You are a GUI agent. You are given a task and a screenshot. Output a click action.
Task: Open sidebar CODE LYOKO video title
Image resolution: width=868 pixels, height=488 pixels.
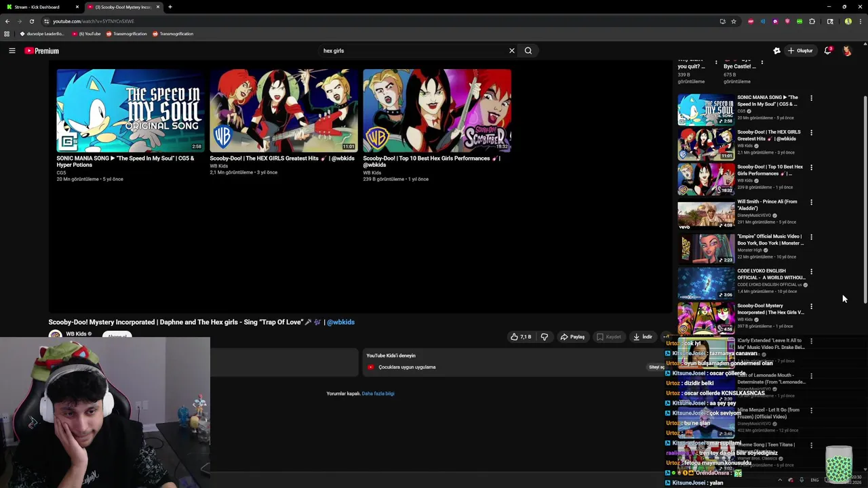[771, 274]
